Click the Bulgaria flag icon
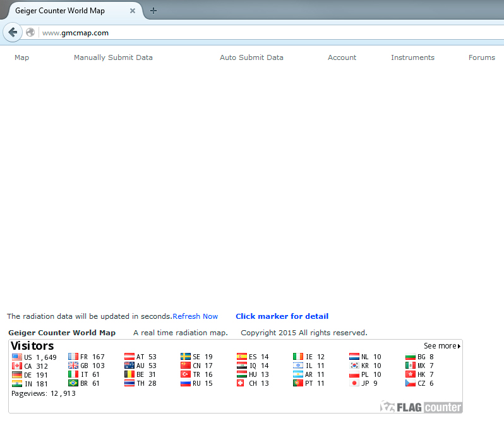The height and width of the screenshot is (423, 504). [411, 357]
